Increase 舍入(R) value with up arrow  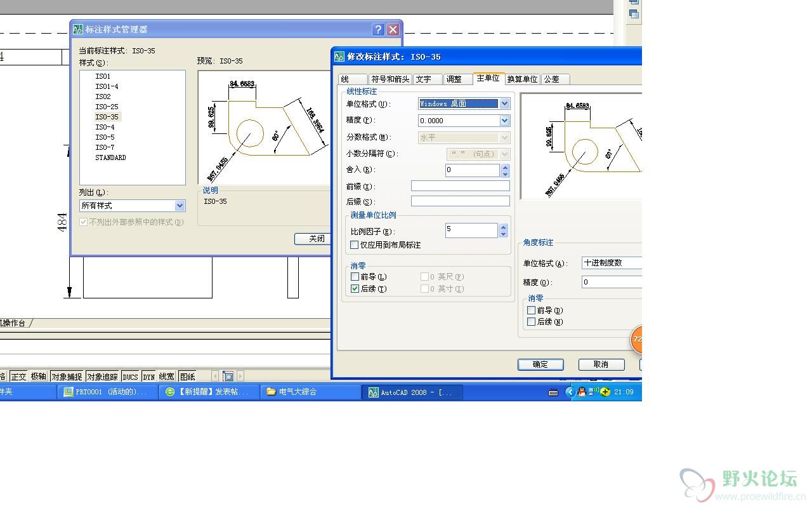tap(505, 167)
